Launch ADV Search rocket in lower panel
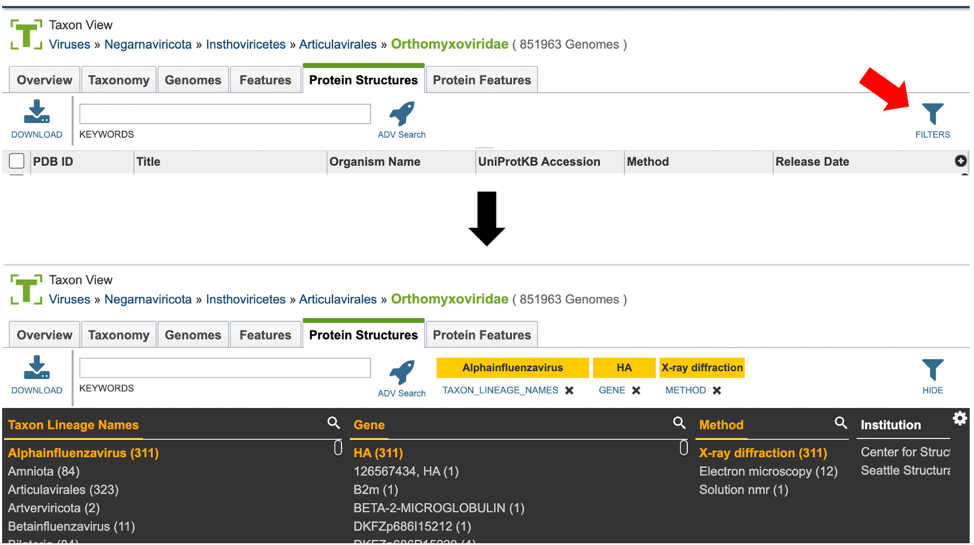Image resolution: width=974 pixels, height=545 pixels. click(x=402, y=373)
